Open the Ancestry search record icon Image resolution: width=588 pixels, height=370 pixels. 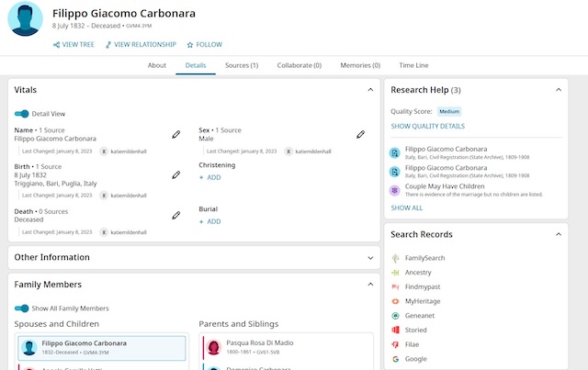tap(395, 273)
